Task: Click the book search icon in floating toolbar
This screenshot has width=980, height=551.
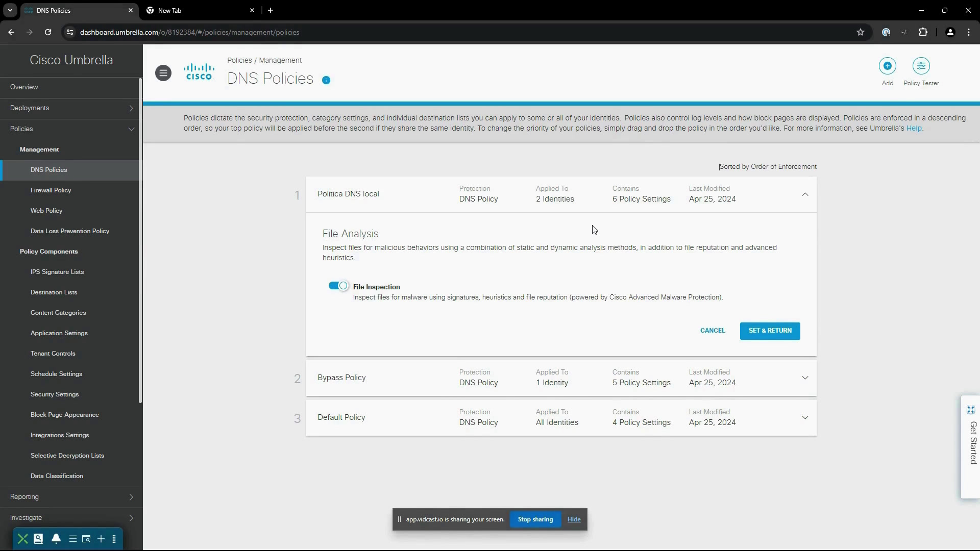Action: pyautogui.click(x=38, y=539)
